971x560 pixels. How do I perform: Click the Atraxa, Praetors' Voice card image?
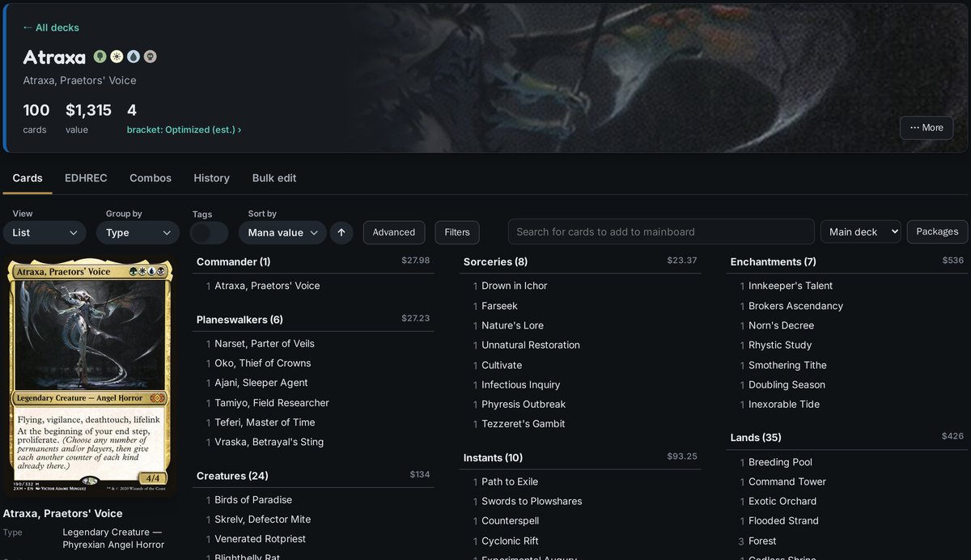point(89,376)
